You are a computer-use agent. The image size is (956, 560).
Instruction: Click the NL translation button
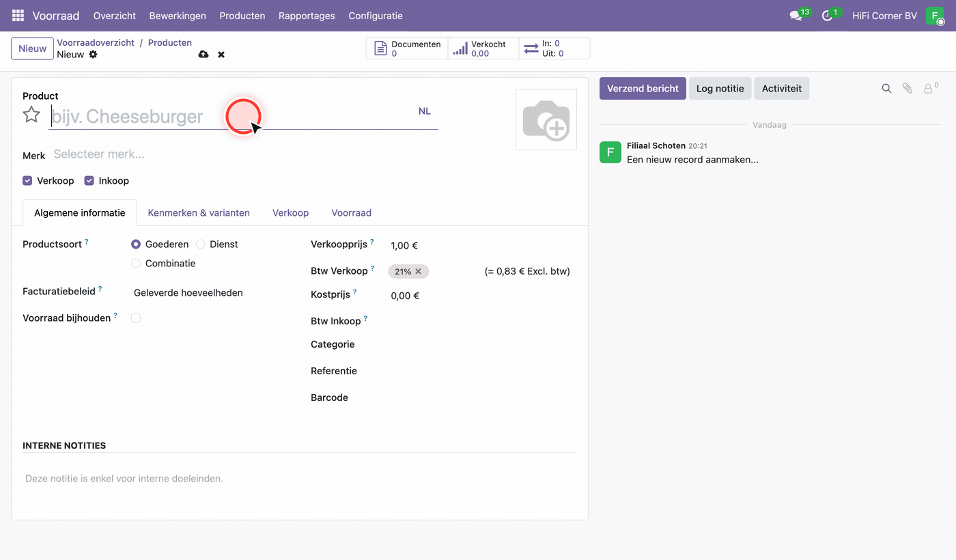pos(425,111)
